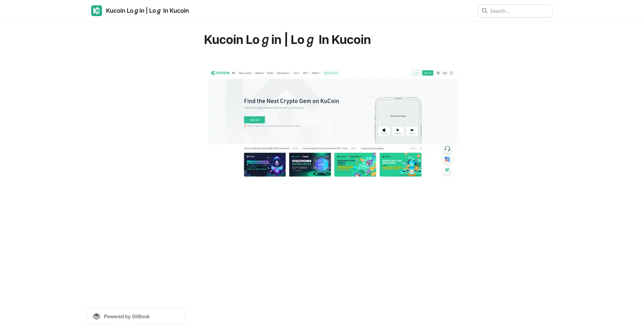This screenshot has height=333, width=644.
Task: Click the right arrow on the banner carousel
Action: 418,165
